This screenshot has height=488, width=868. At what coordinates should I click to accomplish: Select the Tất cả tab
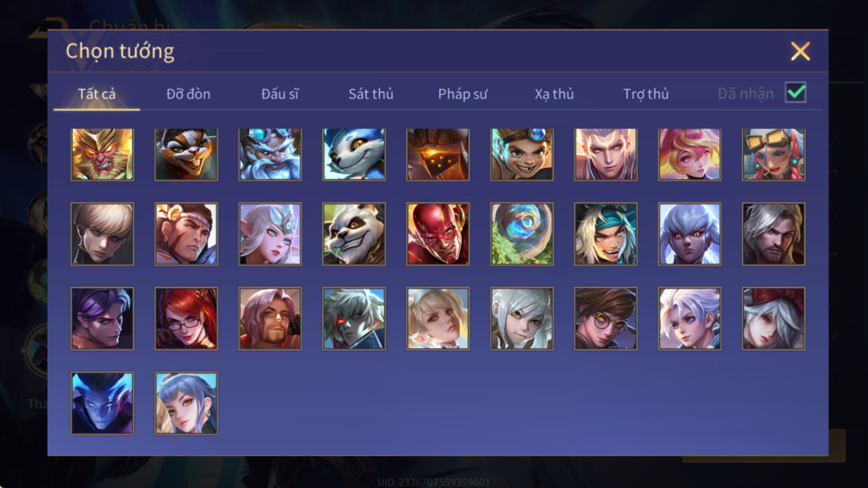tap(97, 94)
